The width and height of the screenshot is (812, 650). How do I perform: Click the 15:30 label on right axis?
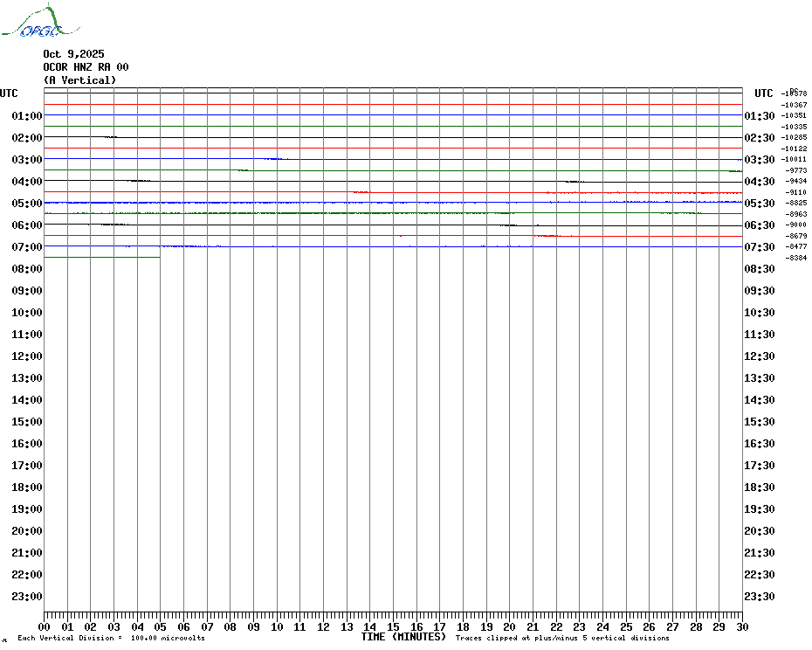point(760,422)
